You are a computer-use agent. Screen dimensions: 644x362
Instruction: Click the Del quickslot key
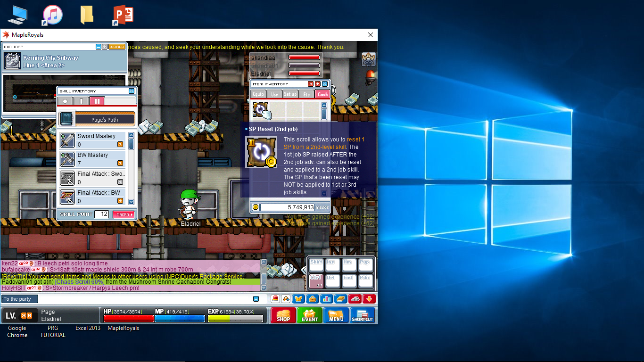[332, 281]
